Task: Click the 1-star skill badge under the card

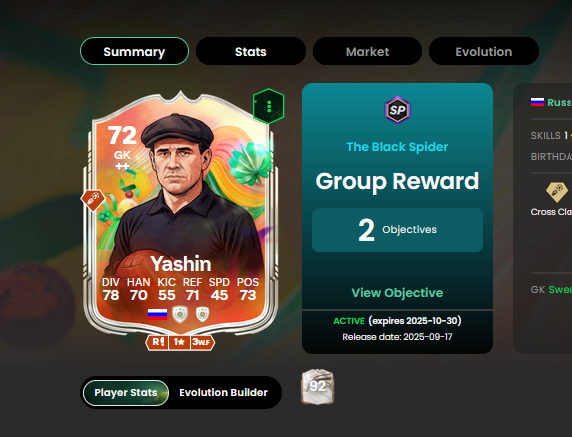Action: tap(179, 342)
